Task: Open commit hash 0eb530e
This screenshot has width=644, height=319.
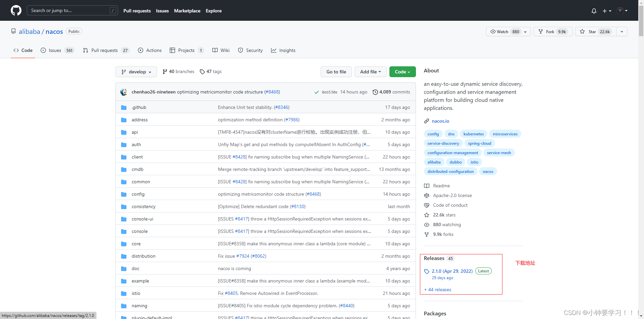Action: tap(329, 92)
